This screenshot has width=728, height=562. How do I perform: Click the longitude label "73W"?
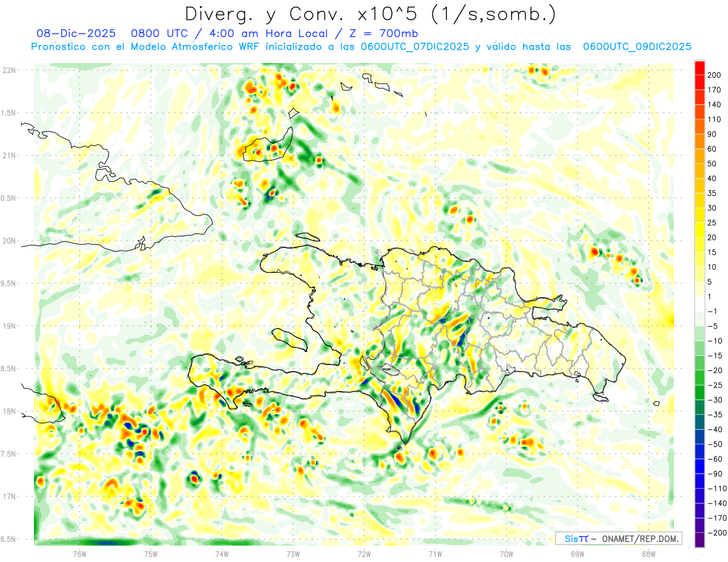point(293,554)
